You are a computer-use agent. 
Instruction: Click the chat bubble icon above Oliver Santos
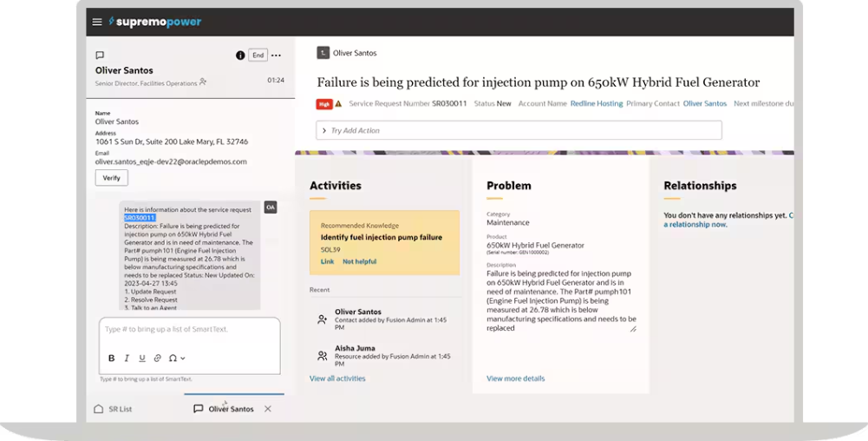(100, 55)
